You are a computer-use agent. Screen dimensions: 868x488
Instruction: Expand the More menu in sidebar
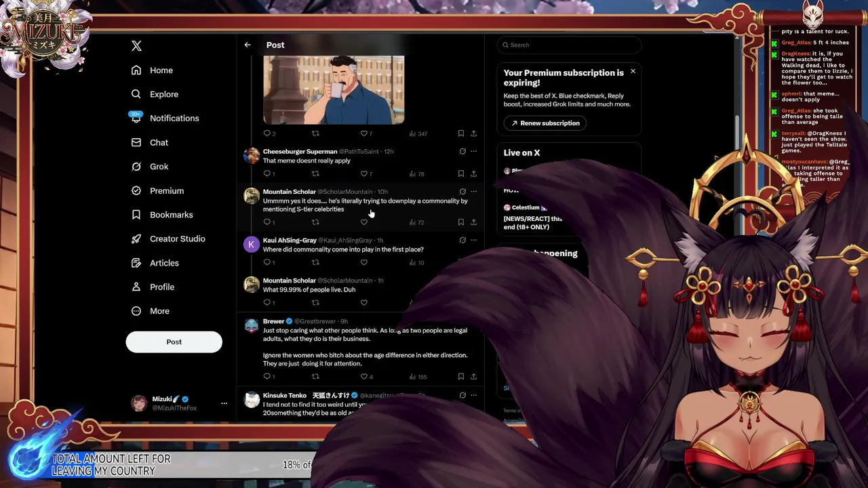pos(151,311)
